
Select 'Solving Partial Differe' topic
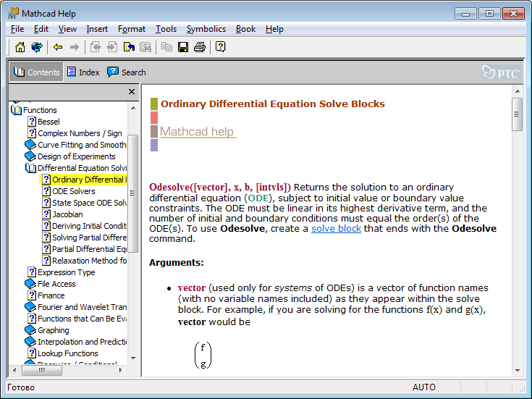click(x=89, y=238)
